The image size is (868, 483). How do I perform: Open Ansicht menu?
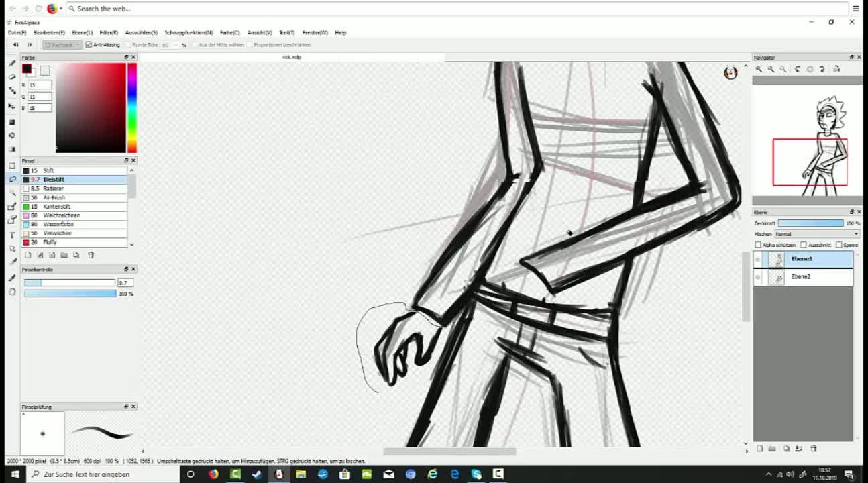click(x=260, y=32)
